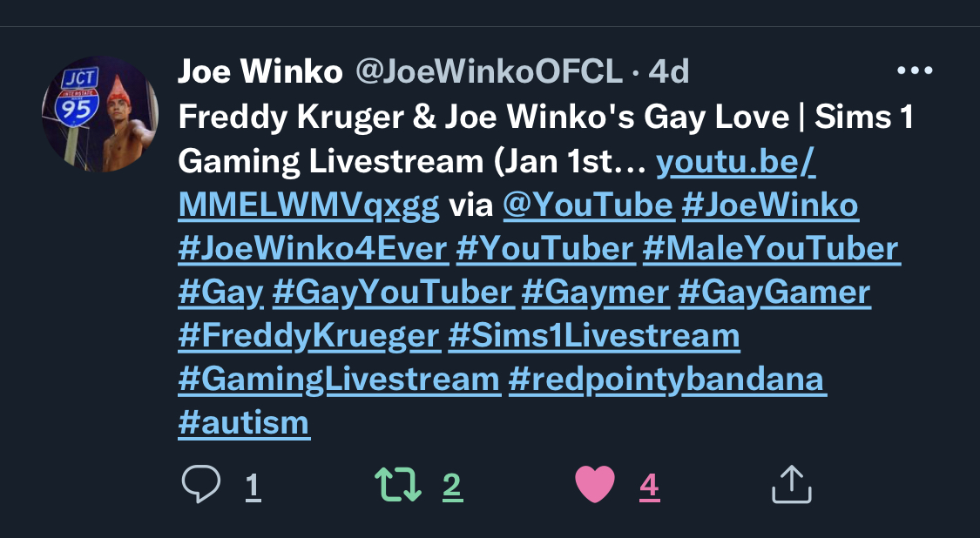The width and height of the screenshot is (980, 538).
Task: Open the #MaleYouTuber hashtag
Action: (771, 248)
